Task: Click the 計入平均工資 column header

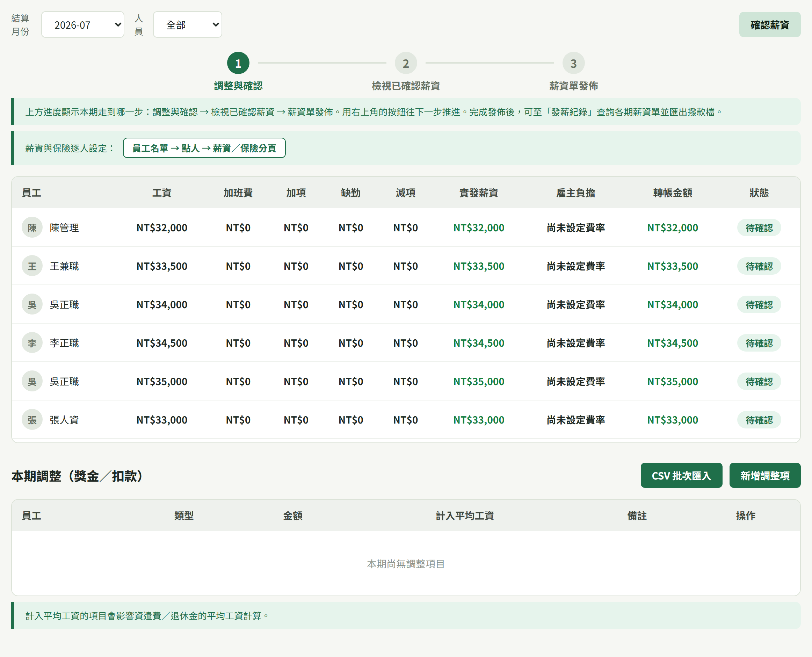Action: point(465,515)
